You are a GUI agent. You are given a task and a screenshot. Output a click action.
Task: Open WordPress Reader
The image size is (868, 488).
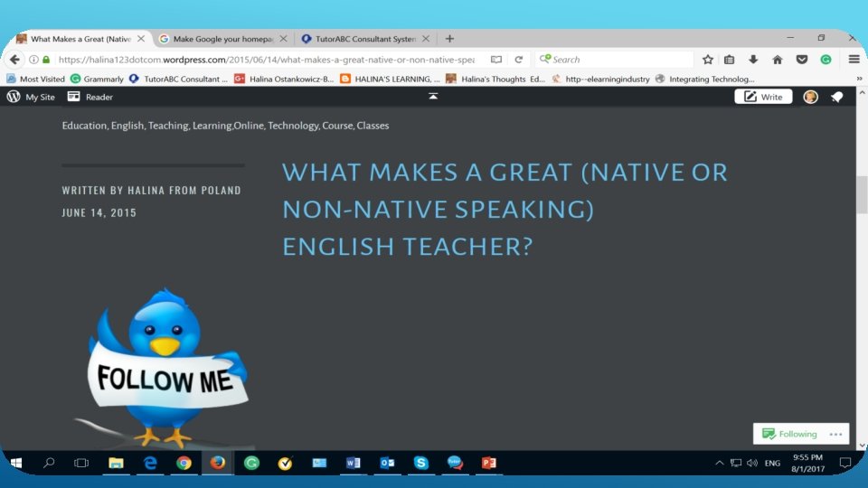[90, 97]
